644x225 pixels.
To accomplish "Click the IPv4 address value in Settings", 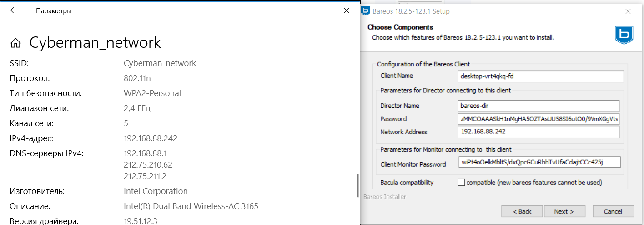I will click(x=151, y=138).
